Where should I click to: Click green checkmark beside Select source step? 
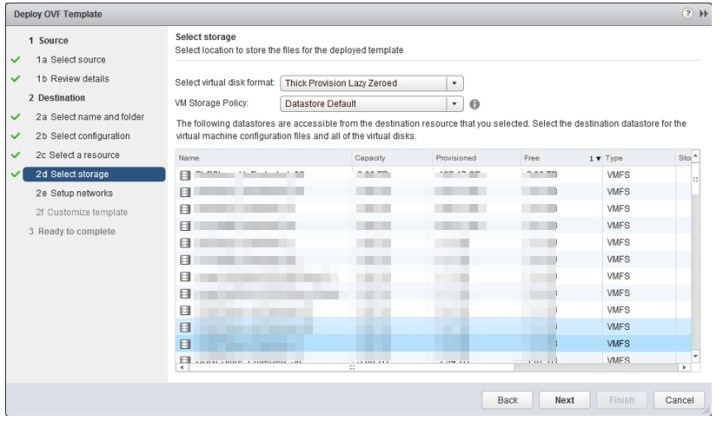(x=14, y=60)
